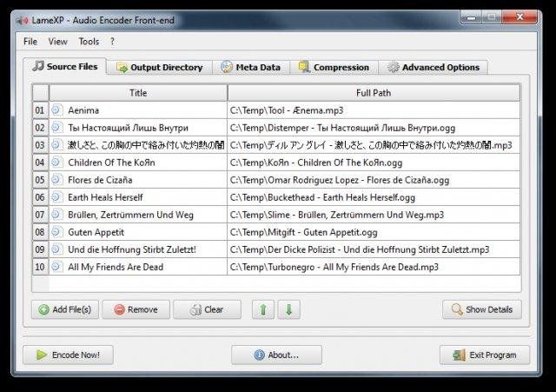Click path of Distemper .ogg file

[x=374, y=128]
